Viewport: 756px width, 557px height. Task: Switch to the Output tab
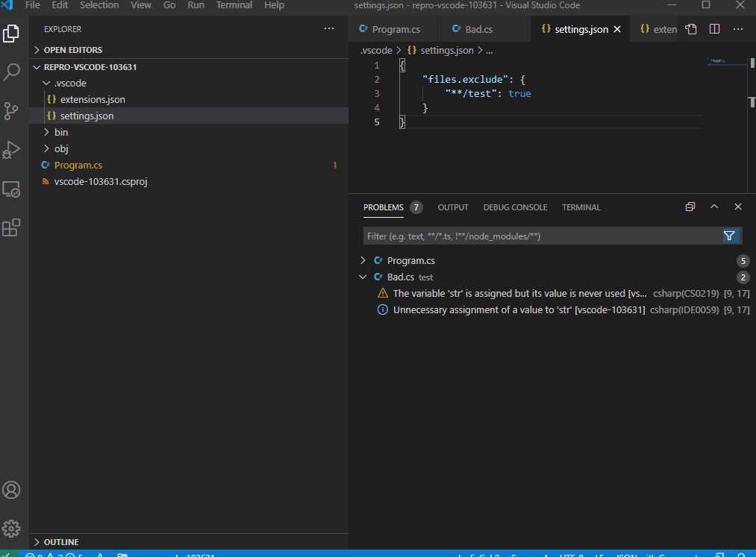click(x=453, y=208)
